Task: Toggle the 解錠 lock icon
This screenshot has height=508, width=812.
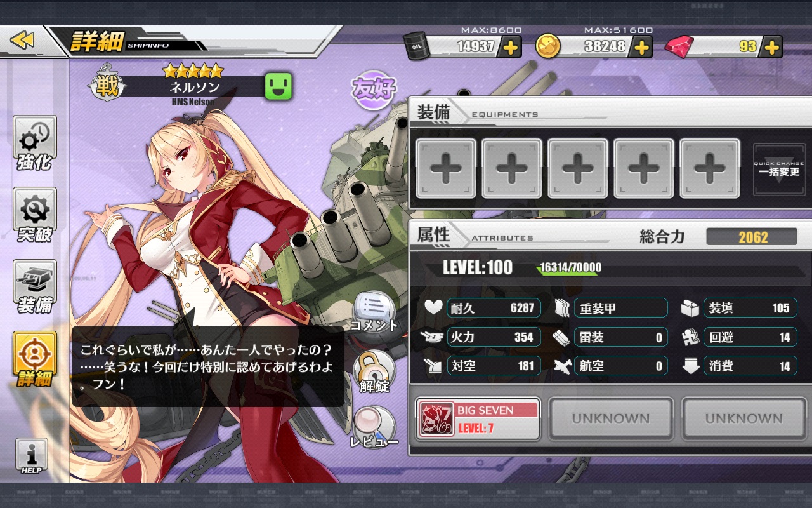Action: click(374, 371)
